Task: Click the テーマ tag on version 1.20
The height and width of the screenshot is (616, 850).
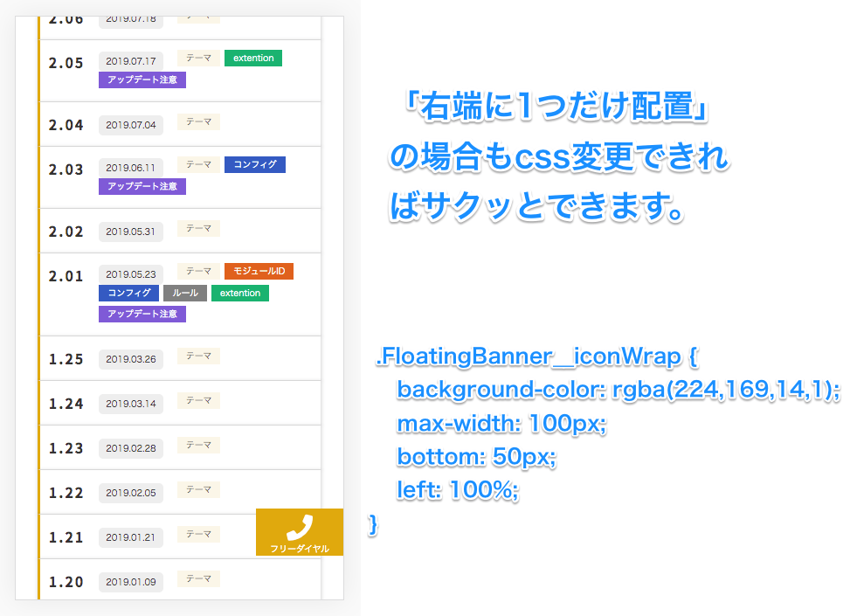Action: point(198,579)
